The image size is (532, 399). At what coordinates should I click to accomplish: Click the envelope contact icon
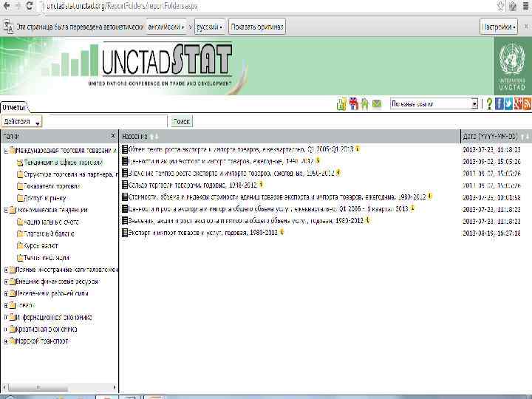coord(377,103)
